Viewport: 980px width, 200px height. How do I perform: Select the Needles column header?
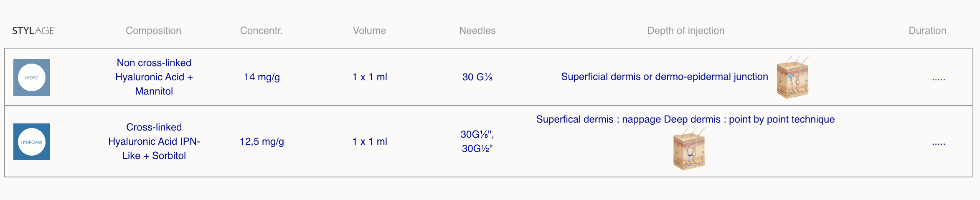(x=477, y=31)
